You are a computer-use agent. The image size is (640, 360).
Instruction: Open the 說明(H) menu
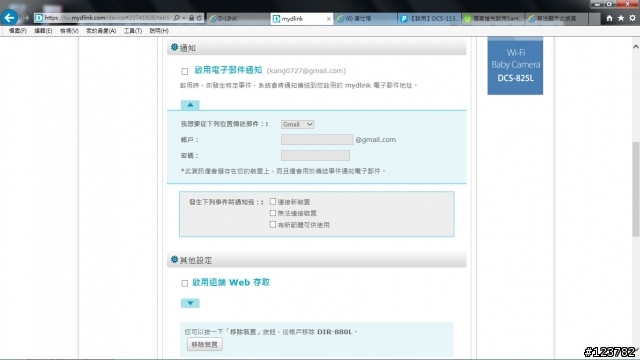click(159, 31)
